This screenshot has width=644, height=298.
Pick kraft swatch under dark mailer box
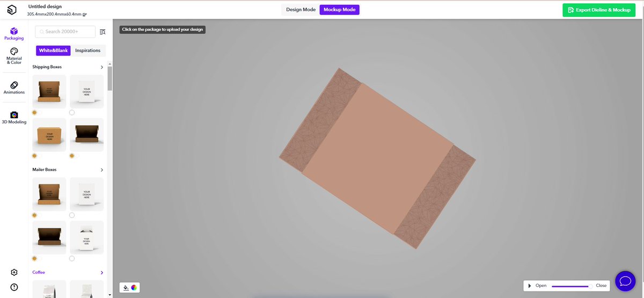34,258
